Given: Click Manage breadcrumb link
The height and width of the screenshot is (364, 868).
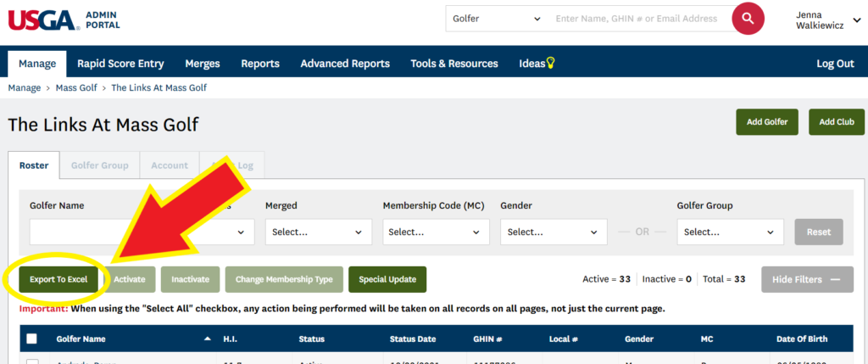Looking at the screenshot, I should [25, 87].
